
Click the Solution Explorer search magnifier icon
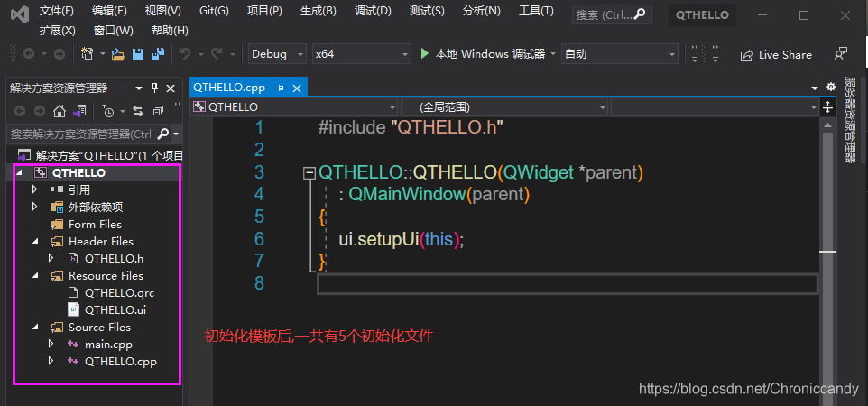click(x=162, y=134)
